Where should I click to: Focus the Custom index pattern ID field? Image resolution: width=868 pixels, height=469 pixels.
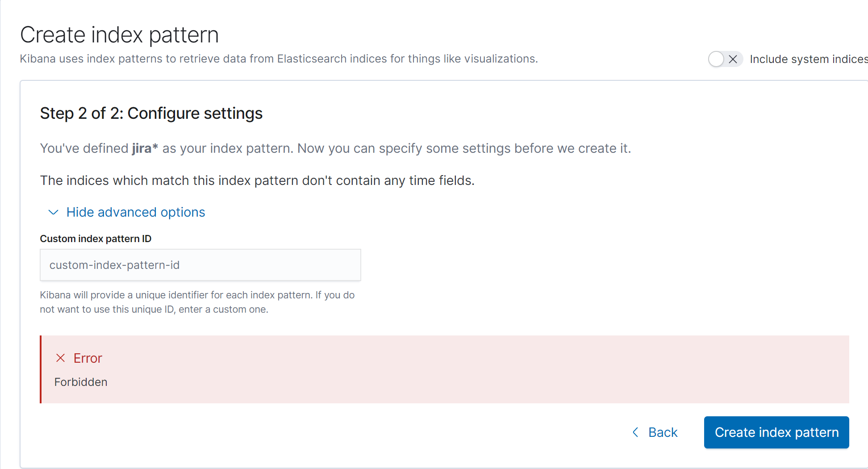pos(200,265)
